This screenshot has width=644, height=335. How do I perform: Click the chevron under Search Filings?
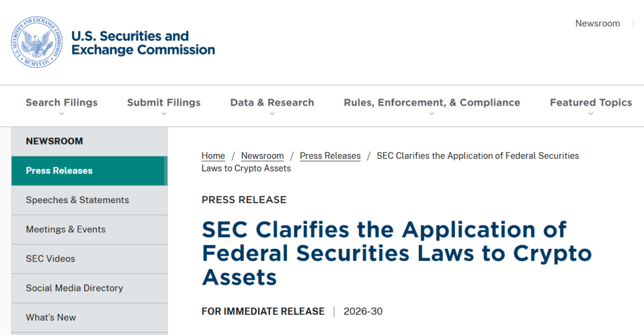[x=62, y=114]
